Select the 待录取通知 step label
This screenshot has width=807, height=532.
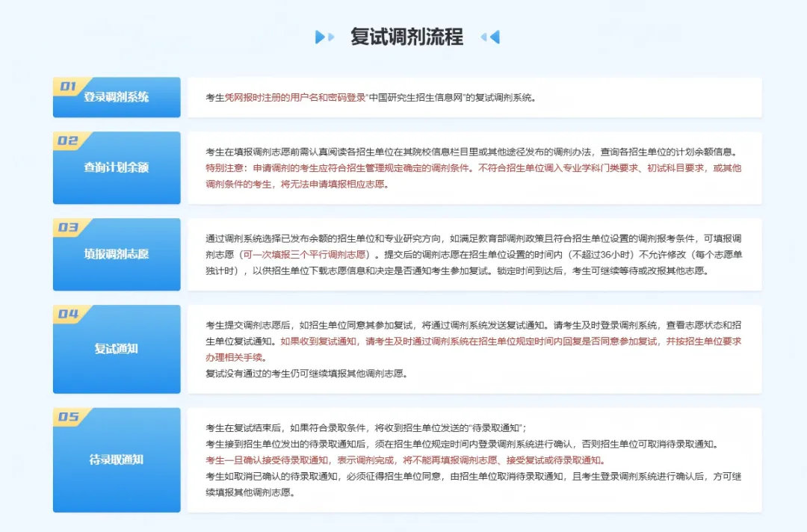pyautogui.click(x=117, y=460)
